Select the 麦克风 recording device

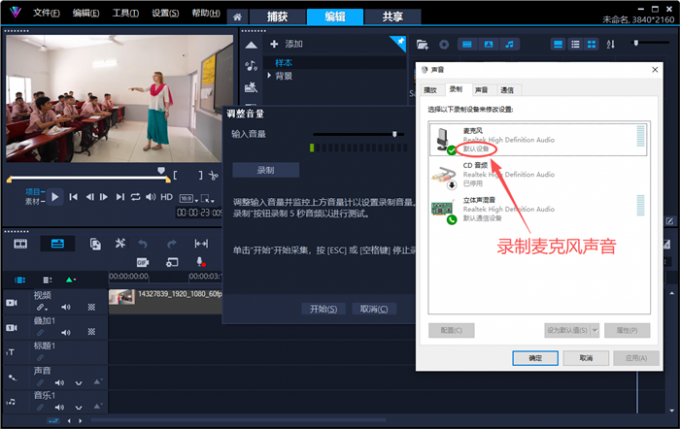[538, 140]
